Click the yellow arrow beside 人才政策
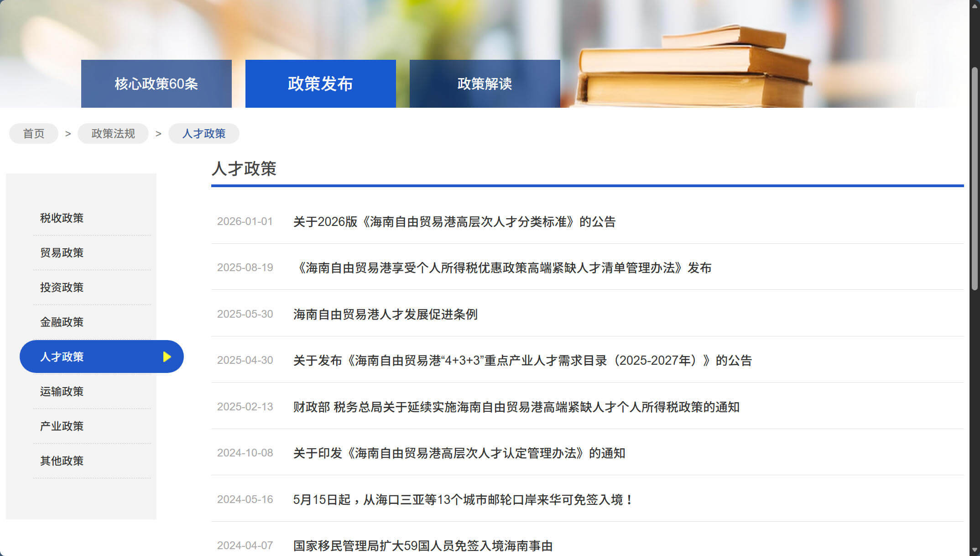Image resolution: width=980 pixels, height=556 pixels. [167, 357]
